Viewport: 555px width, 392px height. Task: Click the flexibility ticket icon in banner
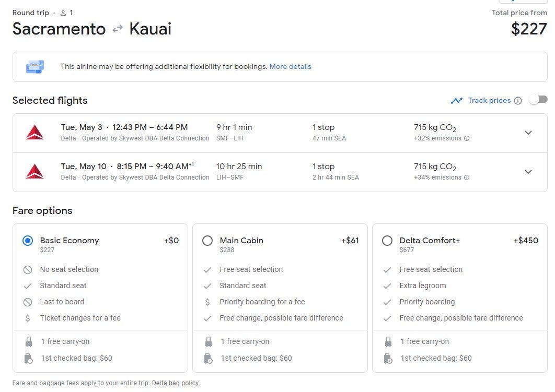click(35, 67)
